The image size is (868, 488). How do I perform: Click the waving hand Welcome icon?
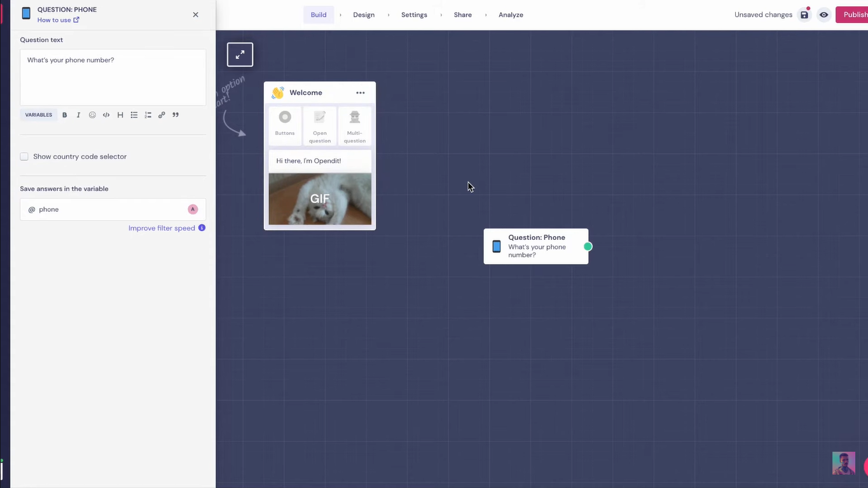pyautogui.click(x=277, y=93)
